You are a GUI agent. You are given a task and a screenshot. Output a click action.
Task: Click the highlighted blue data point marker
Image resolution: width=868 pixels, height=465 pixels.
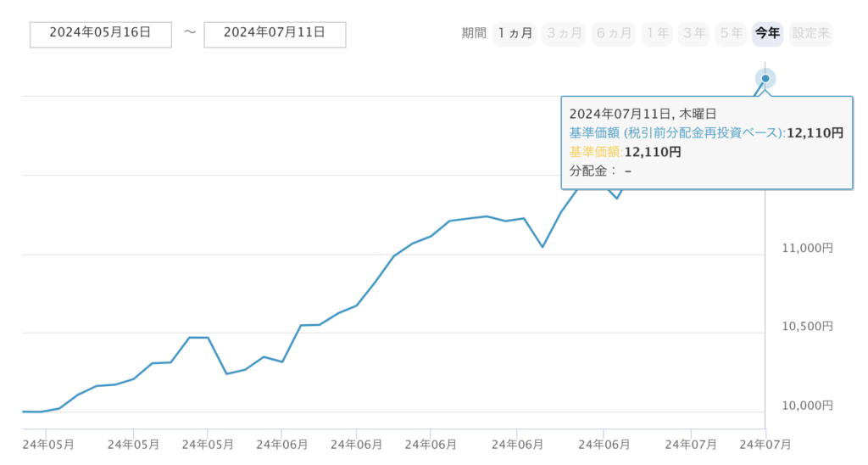pyautogui.click(x=765, y=79)
